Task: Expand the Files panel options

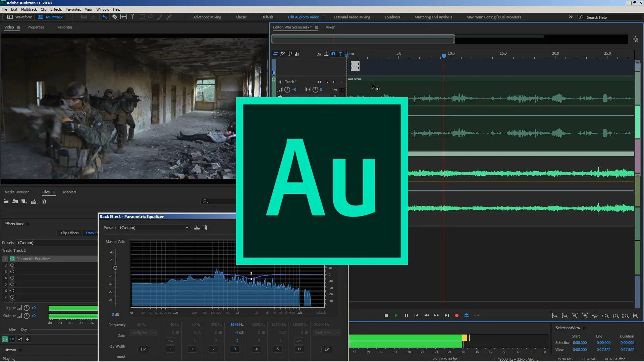Action: [54, 192]
